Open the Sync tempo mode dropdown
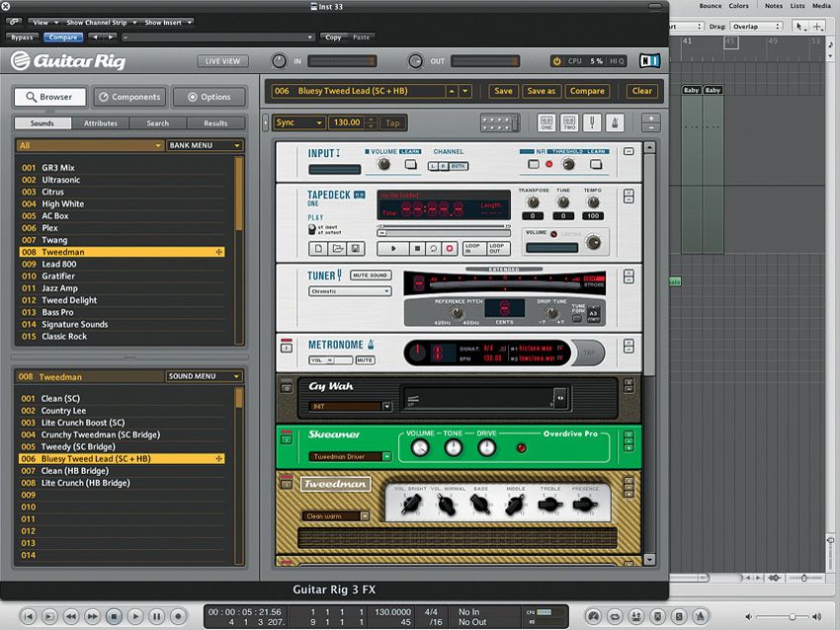The height and width of the screenshot is (630, 840). pos(298,122)
